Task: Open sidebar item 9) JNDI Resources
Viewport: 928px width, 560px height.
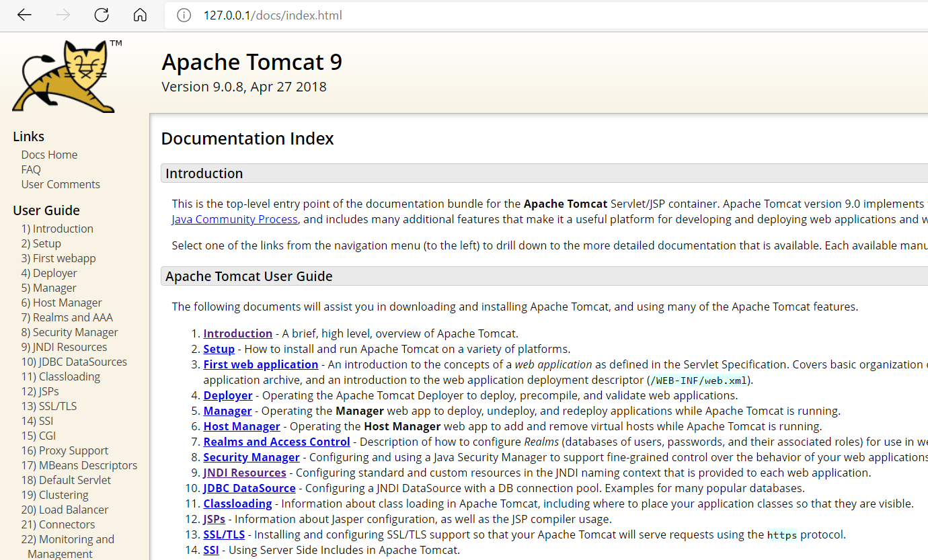Action: pos(65,347)
